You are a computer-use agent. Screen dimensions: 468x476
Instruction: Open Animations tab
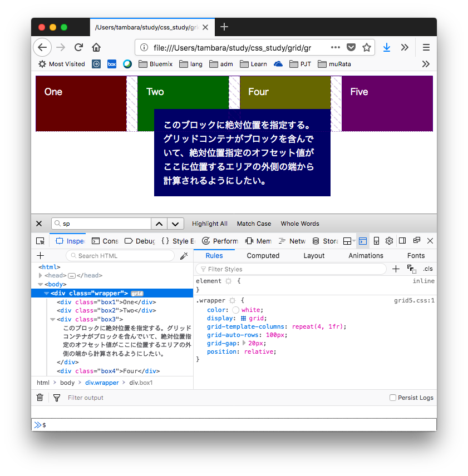[366, 256]
